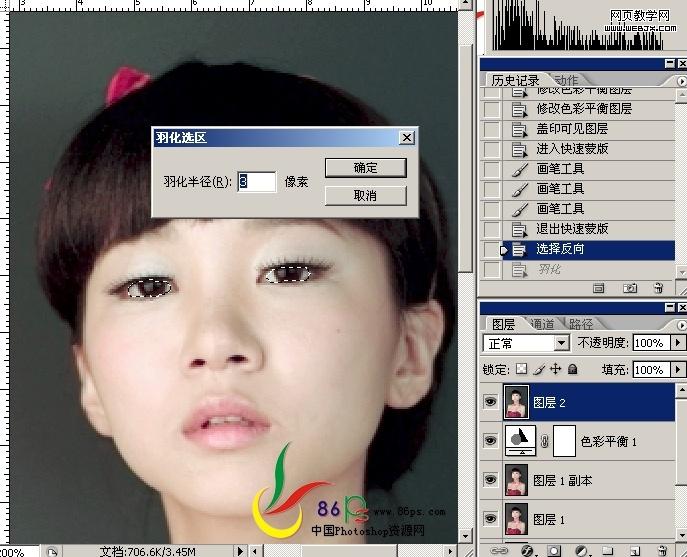Open the status bar document info arrow

tap(240, 551)
